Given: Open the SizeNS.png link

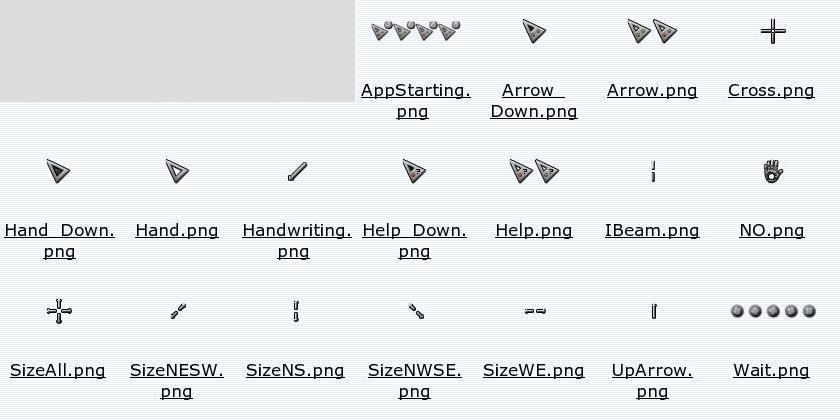Looking at the screenshot, I should [295, 371].
